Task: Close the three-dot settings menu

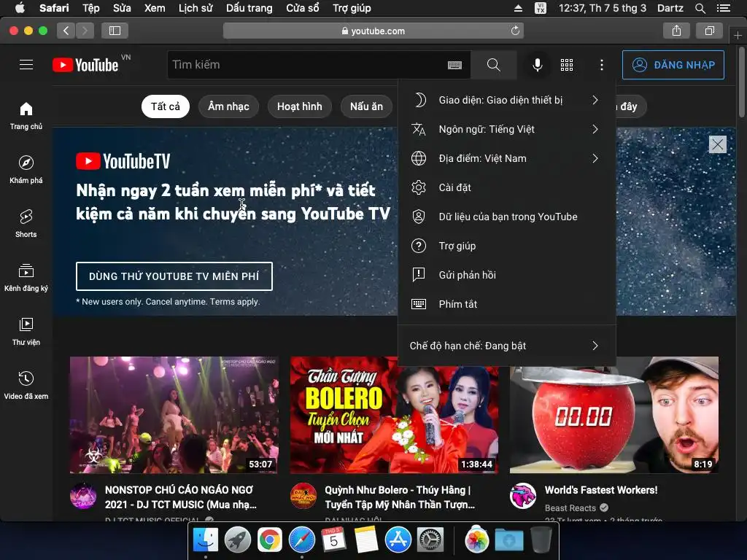Action: tap(602, 65)
